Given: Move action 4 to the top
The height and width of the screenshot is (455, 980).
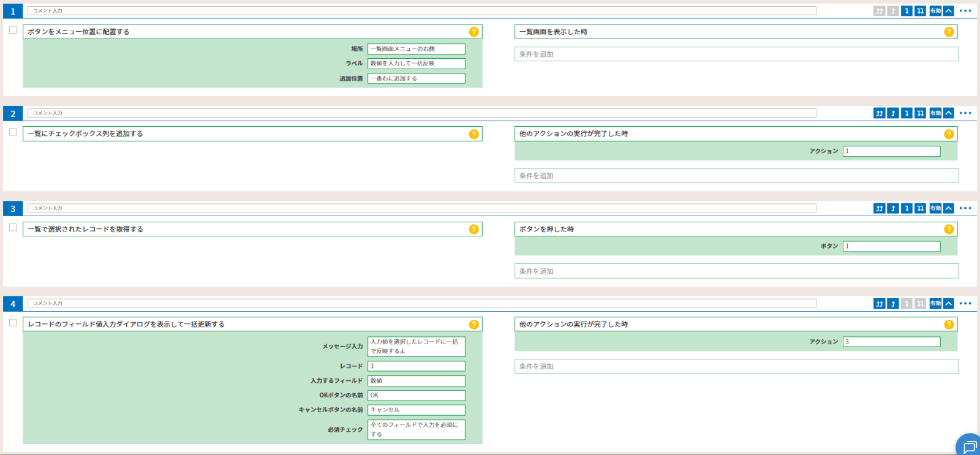Looking at the screenshot, I should pyautogui.click(x=880, y=304).
